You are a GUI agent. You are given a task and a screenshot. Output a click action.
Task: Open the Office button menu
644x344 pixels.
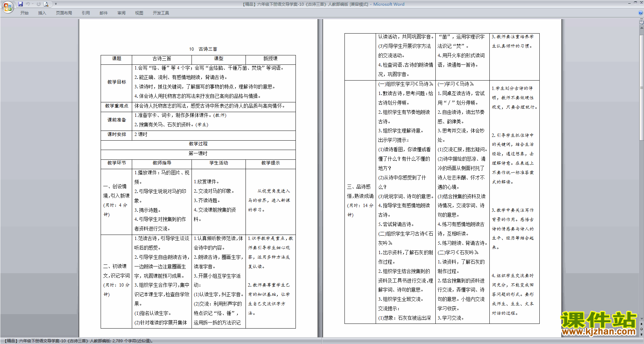click(7, 7)
